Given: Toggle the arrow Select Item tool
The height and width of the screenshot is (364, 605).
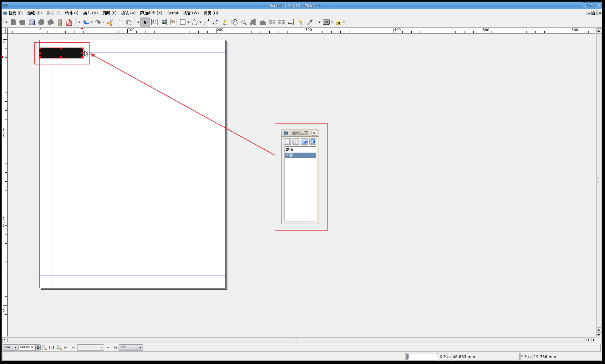Looking at the screenshot, I should click(145, 22).
